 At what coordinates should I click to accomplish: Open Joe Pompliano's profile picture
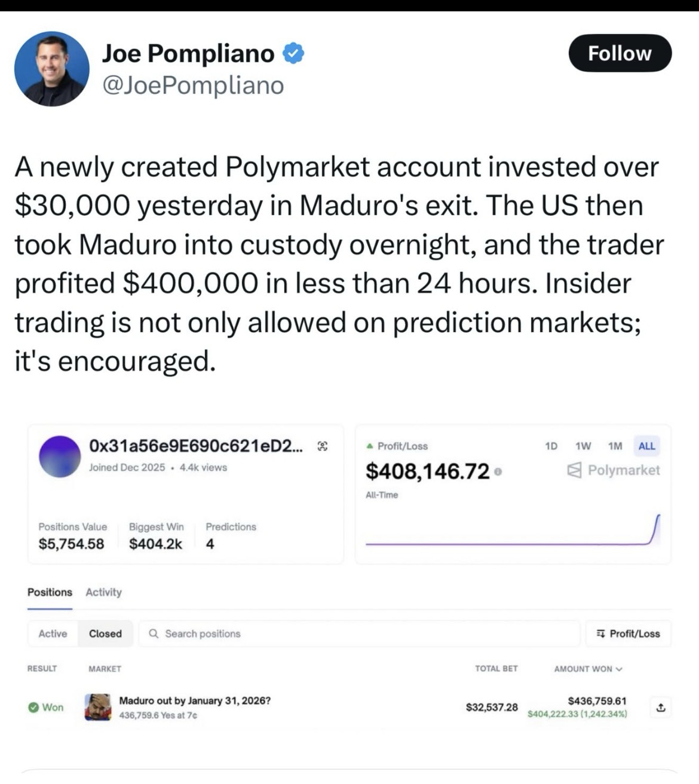tap(52, 69)
